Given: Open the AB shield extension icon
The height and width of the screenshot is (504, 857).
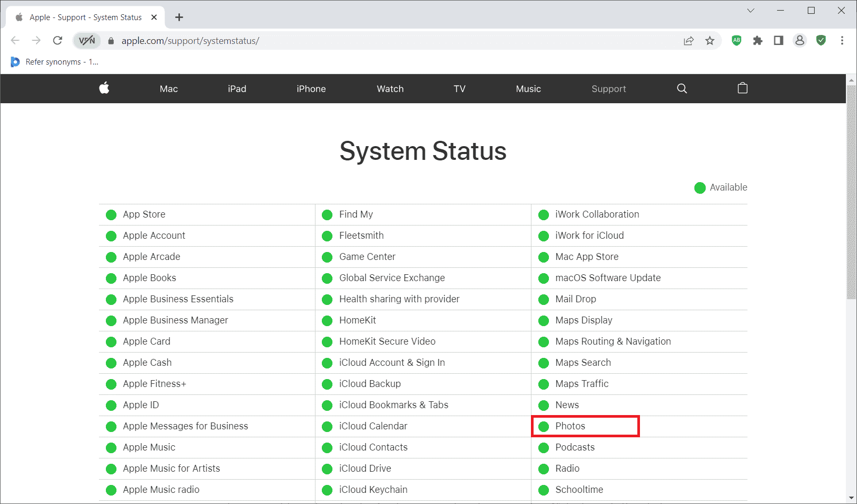Looking at the screenshot, I should pyautogui.click(x=736, y=40).
